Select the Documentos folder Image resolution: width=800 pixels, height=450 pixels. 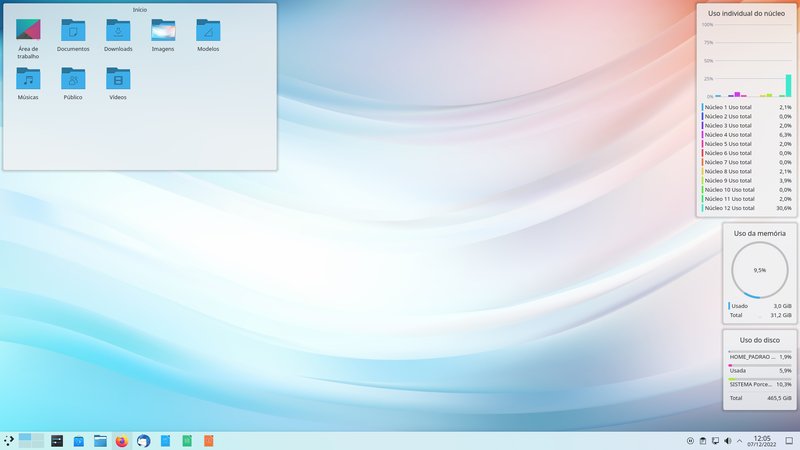click(73, 35)
